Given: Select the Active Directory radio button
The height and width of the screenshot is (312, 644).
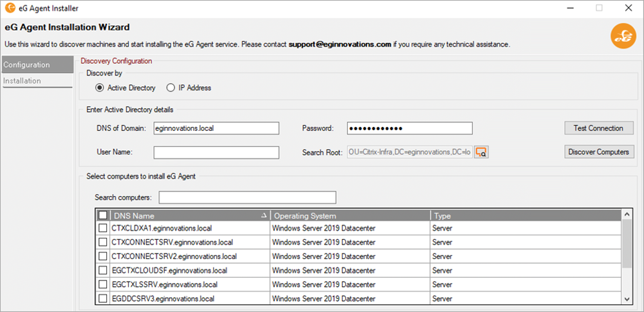Looking at the screenshot, I should (x=99, y=88).
